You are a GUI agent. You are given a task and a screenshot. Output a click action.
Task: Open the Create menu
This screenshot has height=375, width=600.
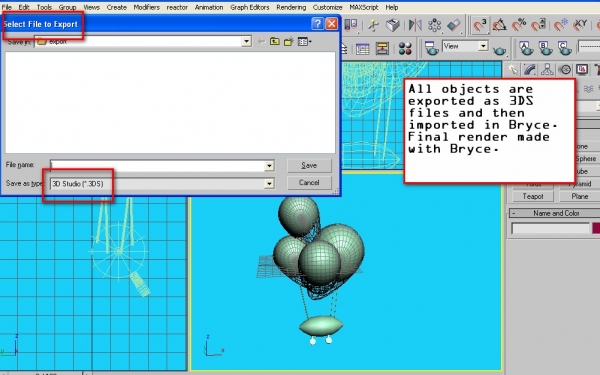(116, 7)
